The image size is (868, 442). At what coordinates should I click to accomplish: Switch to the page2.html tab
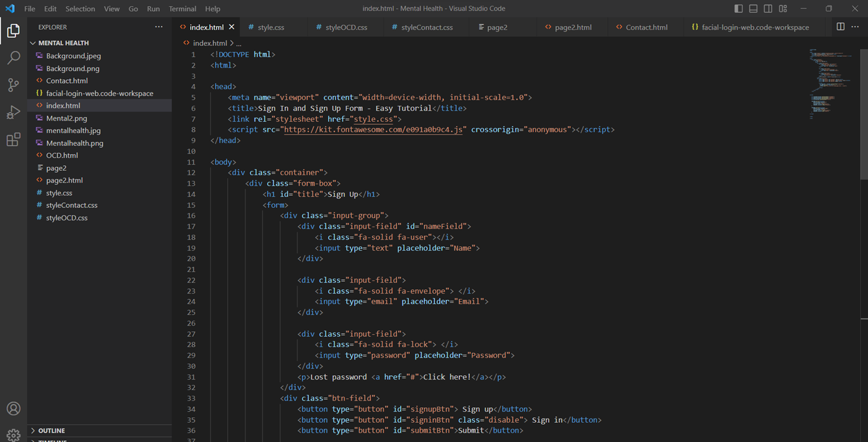(x=573, y=27)
